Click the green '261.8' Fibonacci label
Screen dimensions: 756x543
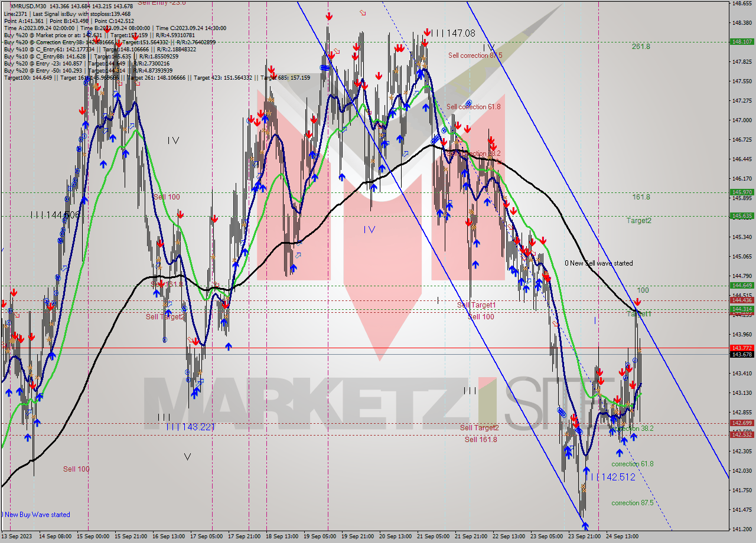(641, 47)
